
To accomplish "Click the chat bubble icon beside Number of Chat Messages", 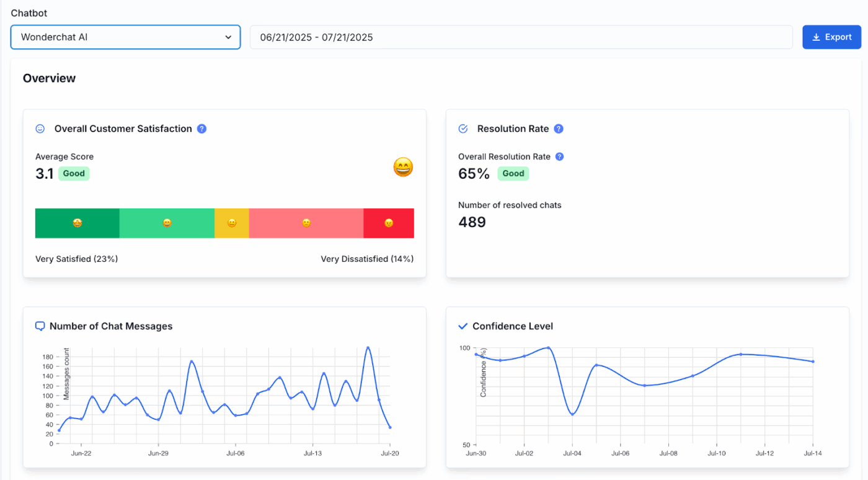I will tap(40, 326).
